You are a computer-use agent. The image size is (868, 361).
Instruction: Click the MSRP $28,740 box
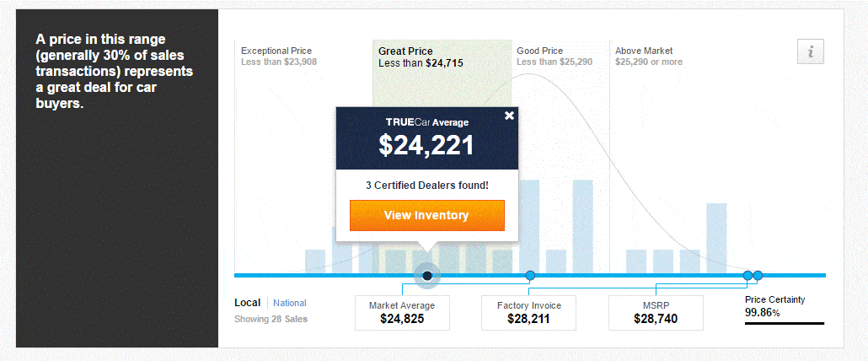[x=656, y=313]
